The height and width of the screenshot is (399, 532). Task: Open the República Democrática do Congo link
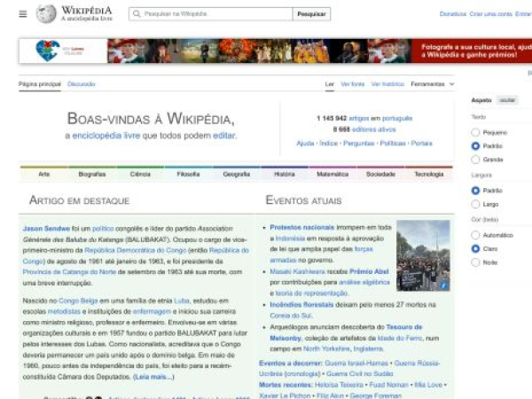[x=136, y=250]
